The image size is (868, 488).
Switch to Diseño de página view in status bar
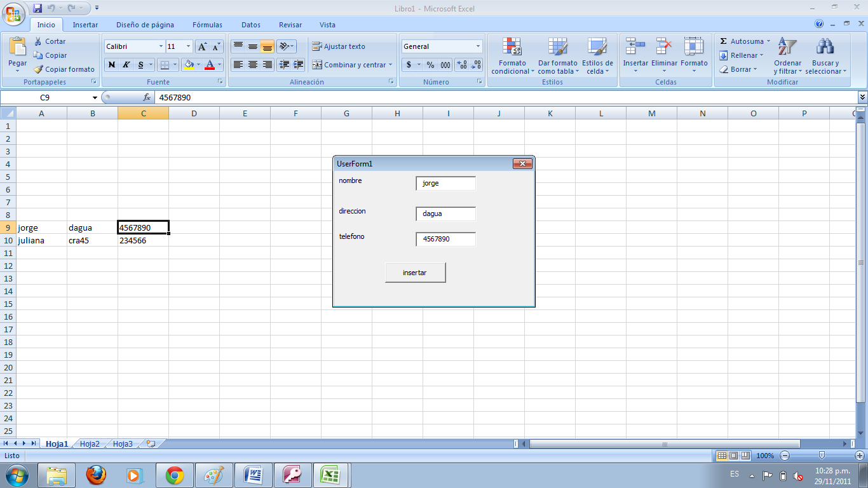point(732,456)
